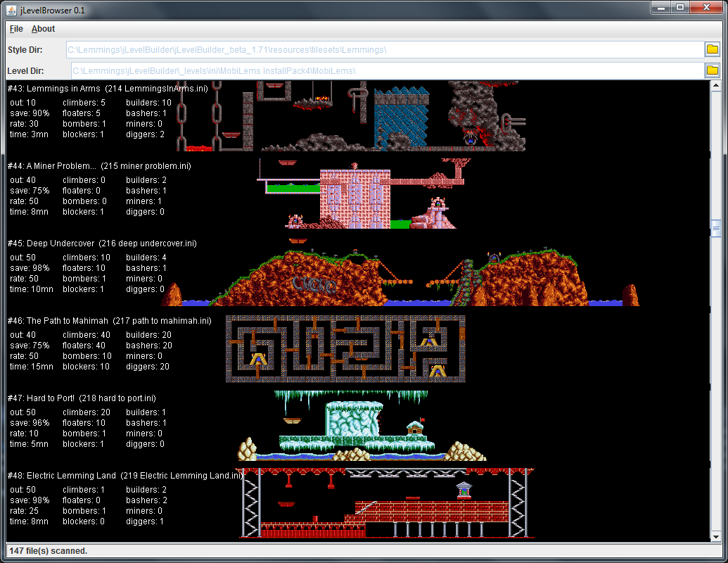Click the Style Dir path field
Image resolution: width=728 pixels, height=563 pixels.
coord(385,50)
